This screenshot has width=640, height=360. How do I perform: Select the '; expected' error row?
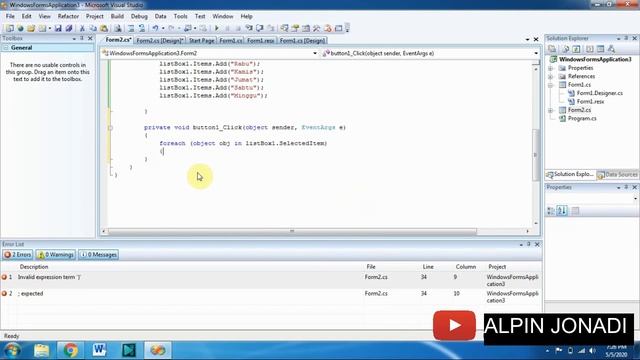271,297
